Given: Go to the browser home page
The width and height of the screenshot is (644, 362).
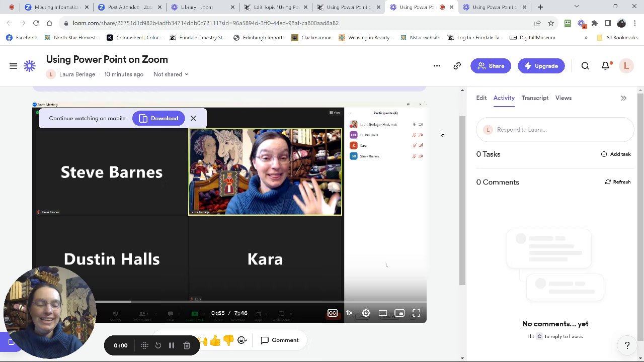Looking at the screenshot, I should pyautogui.click(x=49, y=23).
